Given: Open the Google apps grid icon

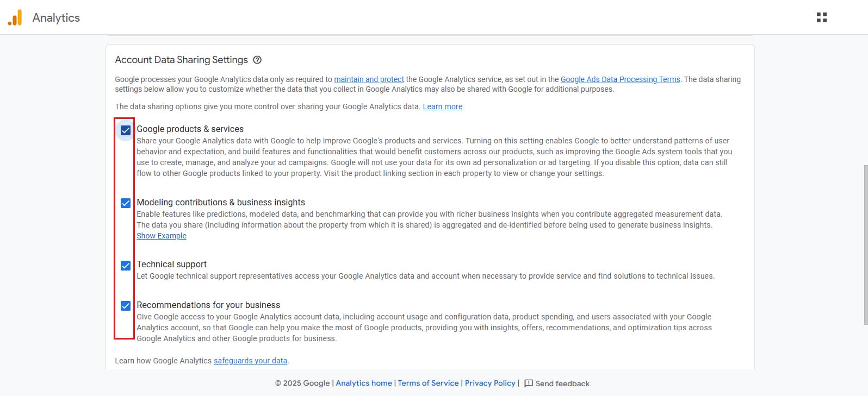Looking at the screenshot, I should click(x=822, y=17).
